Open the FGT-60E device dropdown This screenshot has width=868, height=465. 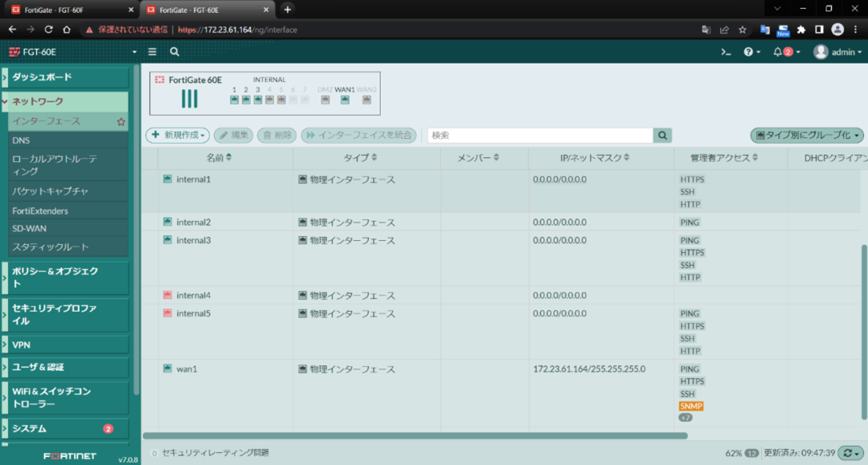tap(72, 52)
